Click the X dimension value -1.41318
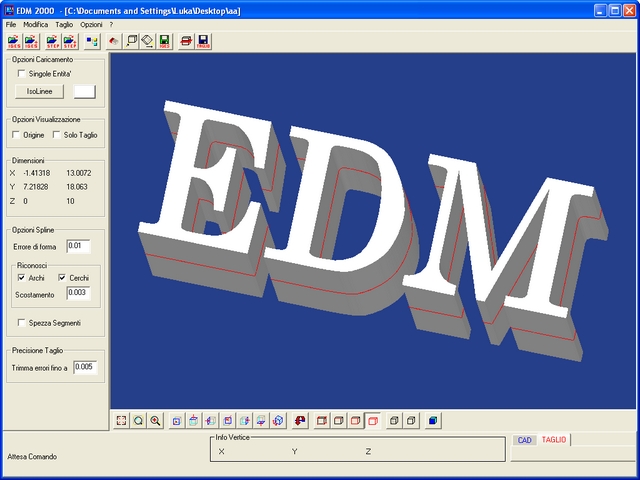Viewport: 640px width, 480px height. (37, 173)
